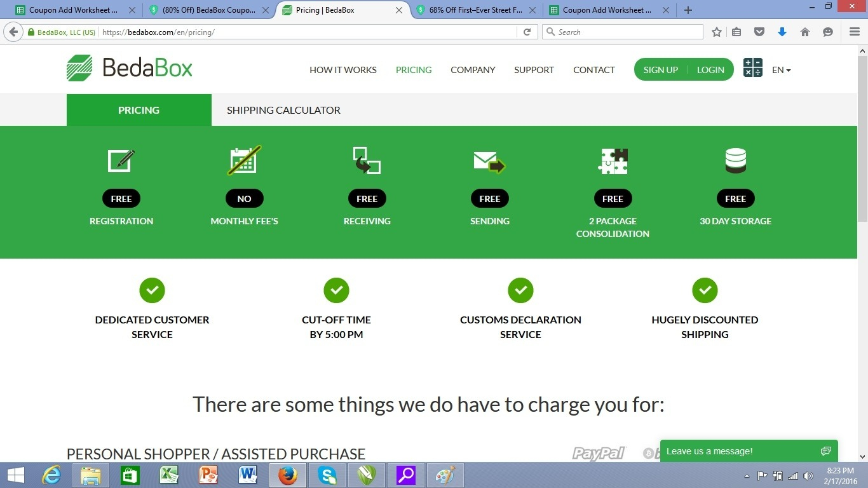Launch Internet Explorer from the taskbar
Screen dimensions: 868x488
click(51, 475)
